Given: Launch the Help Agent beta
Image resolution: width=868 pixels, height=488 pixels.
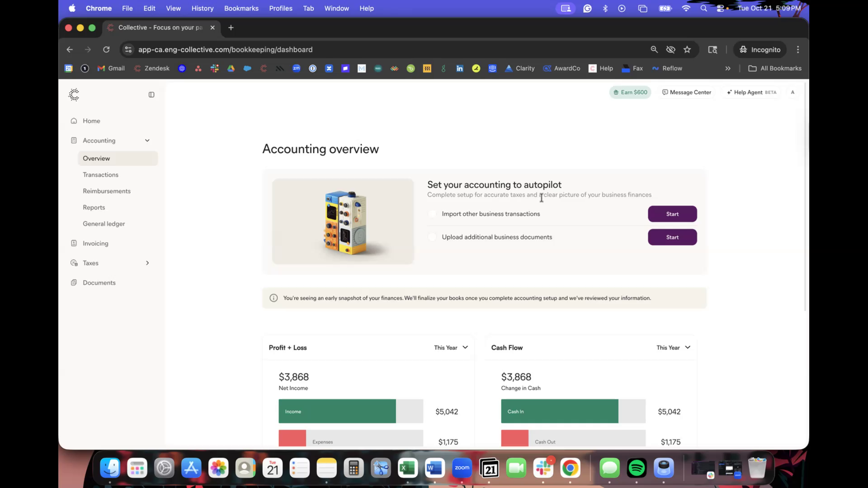Looking at the screenshot, I should pos(751,92).
